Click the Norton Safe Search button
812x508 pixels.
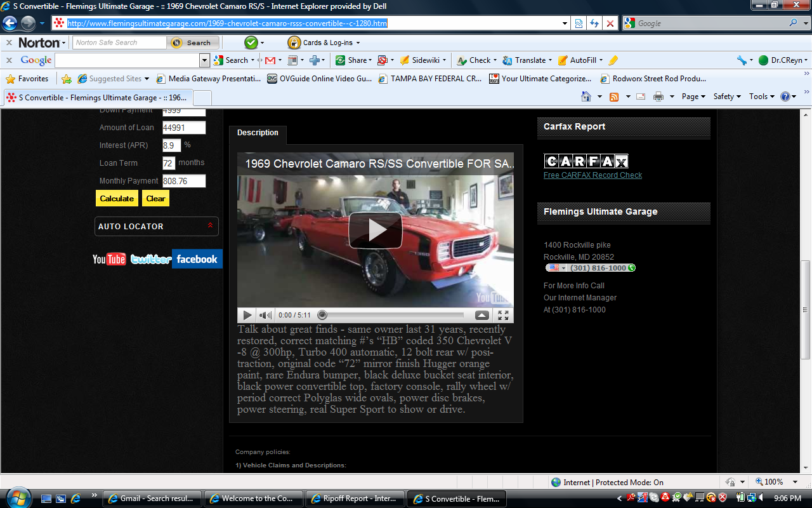193,43
